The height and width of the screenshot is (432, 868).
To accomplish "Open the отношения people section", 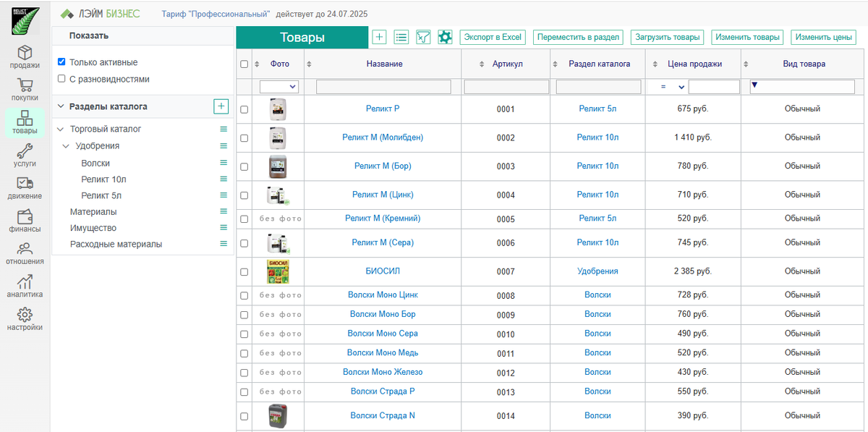I will (x=25, y=253).
